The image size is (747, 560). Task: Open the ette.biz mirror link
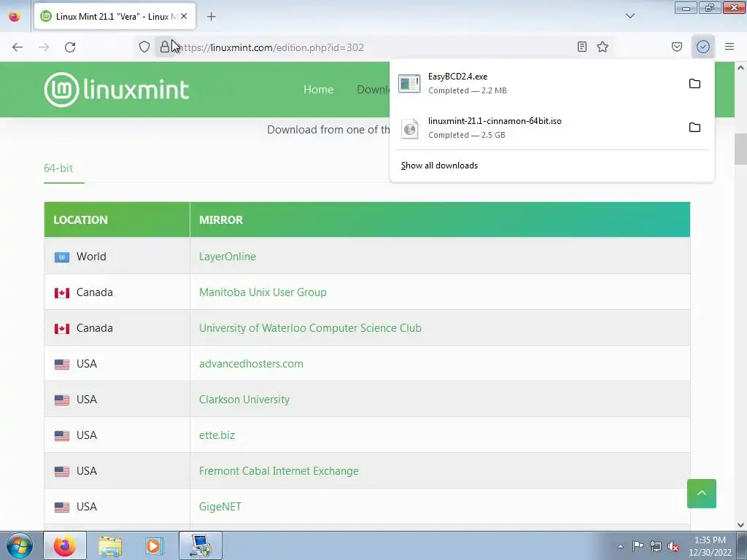pos(217,435)
